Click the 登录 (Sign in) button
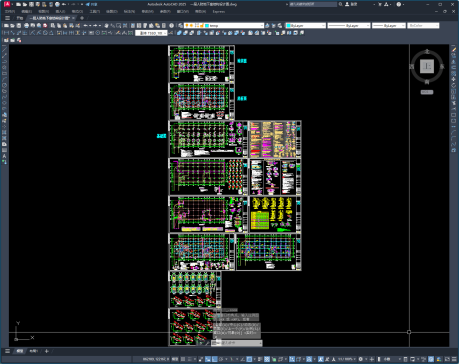 tap(351, 4)
